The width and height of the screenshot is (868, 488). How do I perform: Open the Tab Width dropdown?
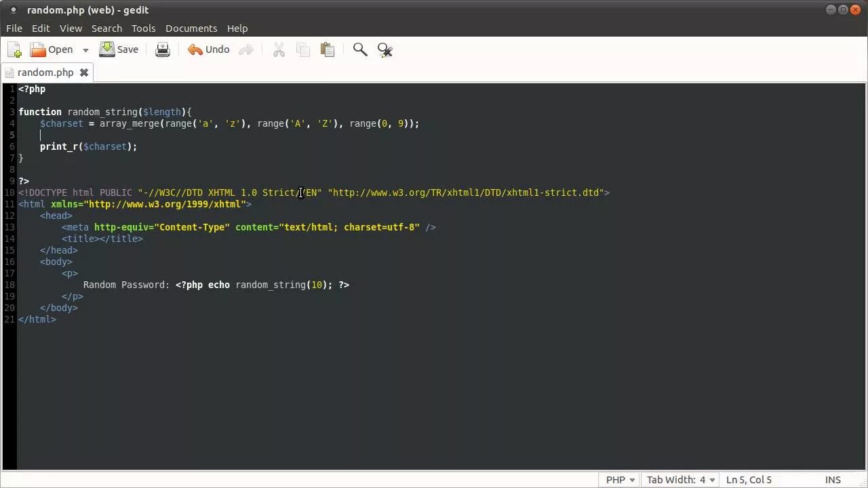(x=682, y=480)
